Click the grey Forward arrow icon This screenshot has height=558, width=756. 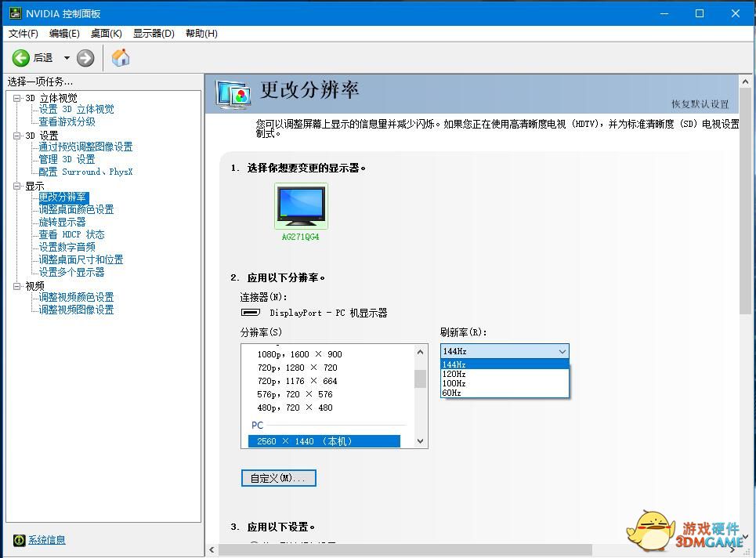pos(85,58)
